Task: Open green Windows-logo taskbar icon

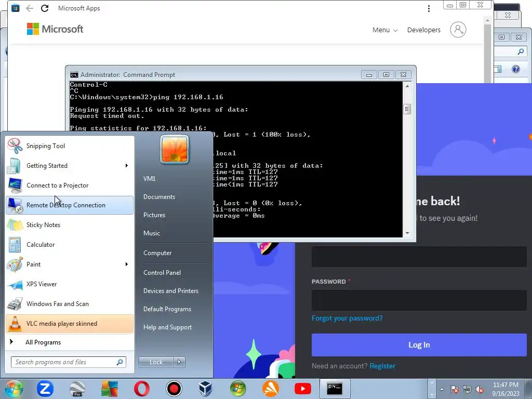Action: (x=238, y=389)
